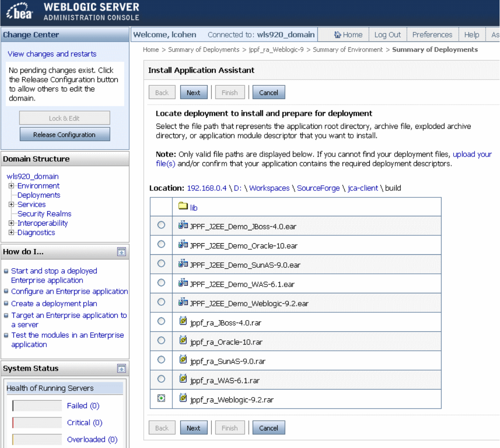
Task: Click Failed (0) health bar
Action: point(37,405)
